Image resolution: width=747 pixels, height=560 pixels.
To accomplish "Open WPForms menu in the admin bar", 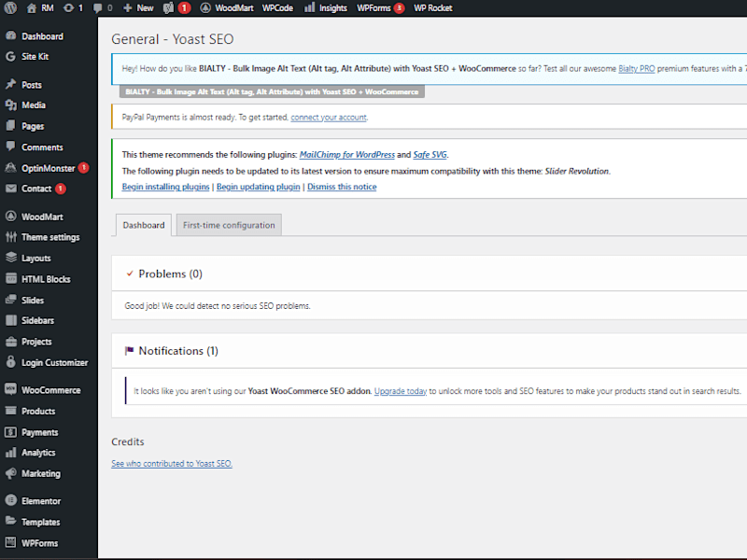I will tap(374, 8).
